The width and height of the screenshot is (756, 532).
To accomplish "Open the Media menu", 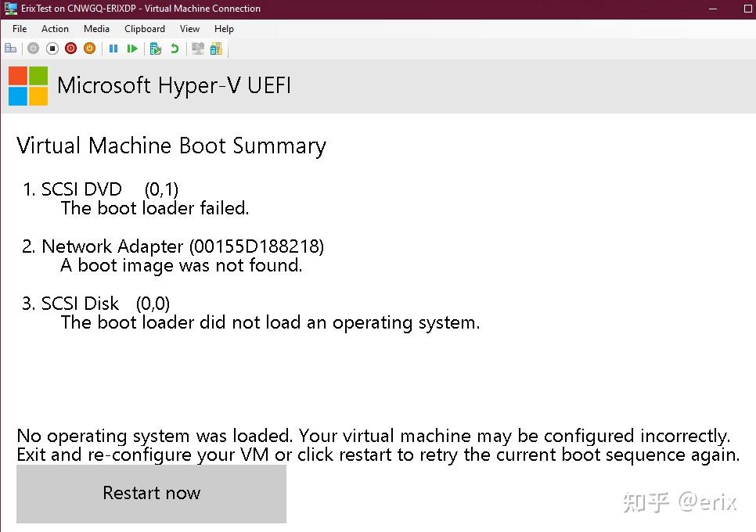I will (x=96, y=29).
